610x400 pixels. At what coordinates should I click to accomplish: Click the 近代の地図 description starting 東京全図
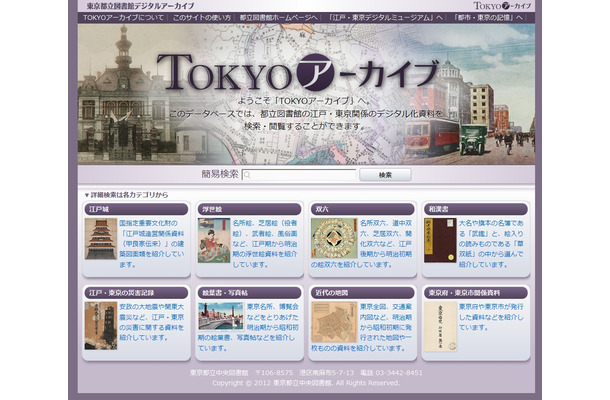coord(361,327)
